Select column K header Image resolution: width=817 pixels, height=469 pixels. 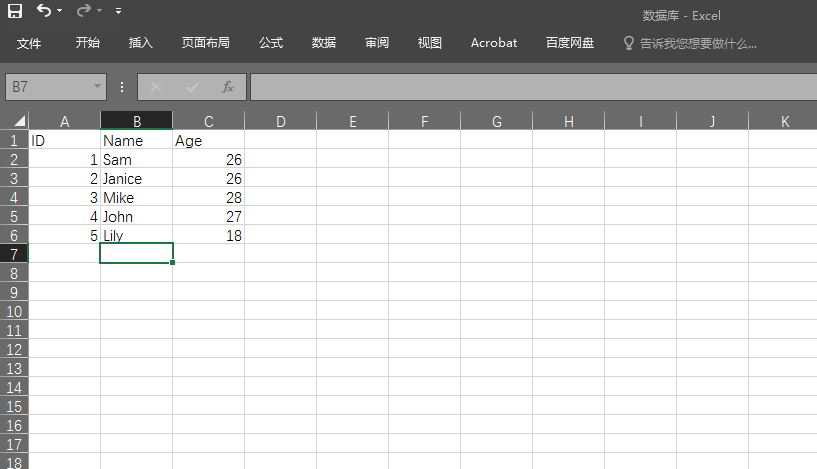pyautogui.click(x=785, y=121)
